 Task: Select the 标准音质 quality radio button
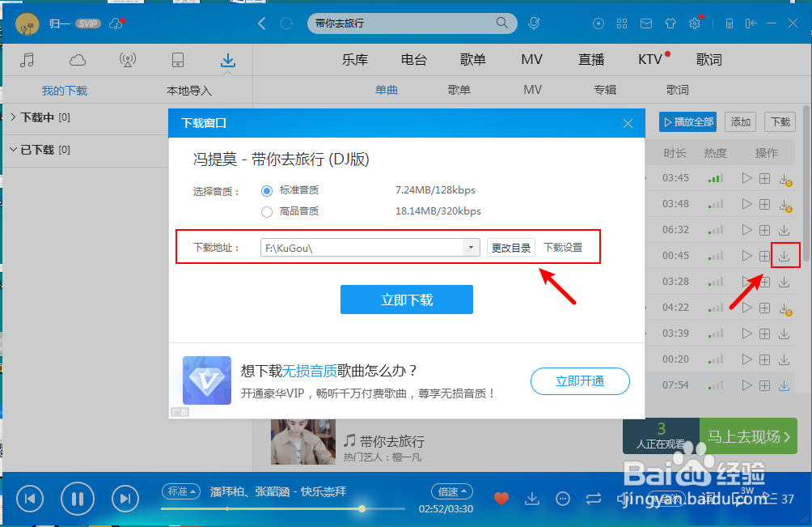tap(267, 190)
